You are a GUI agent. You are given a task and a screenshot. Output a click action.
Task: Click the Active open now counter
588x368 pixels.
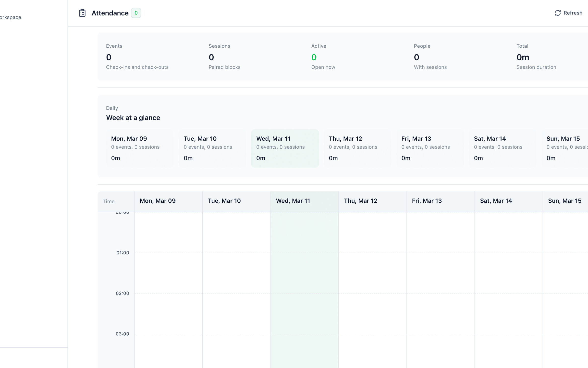(323, 56)
